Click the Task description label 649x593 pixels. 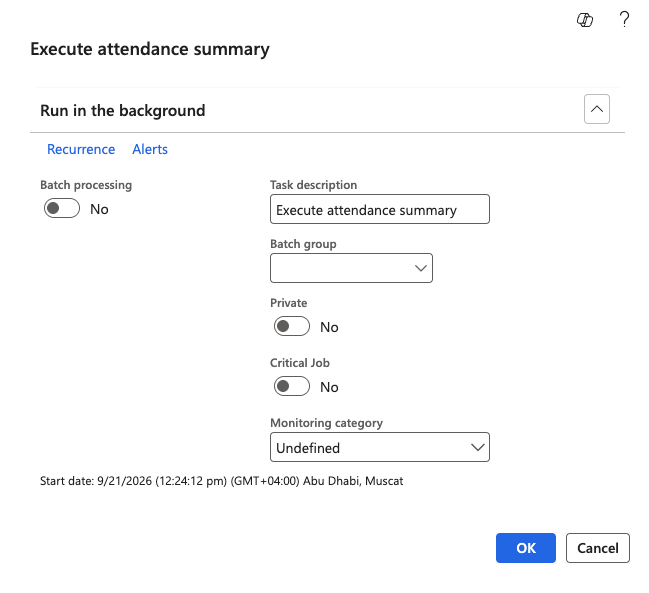click(x=313, y=185)
